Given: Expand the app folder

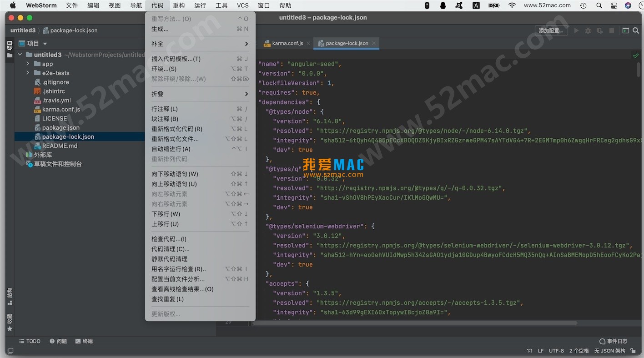Looking at the screenshot, I should point(28,64).
